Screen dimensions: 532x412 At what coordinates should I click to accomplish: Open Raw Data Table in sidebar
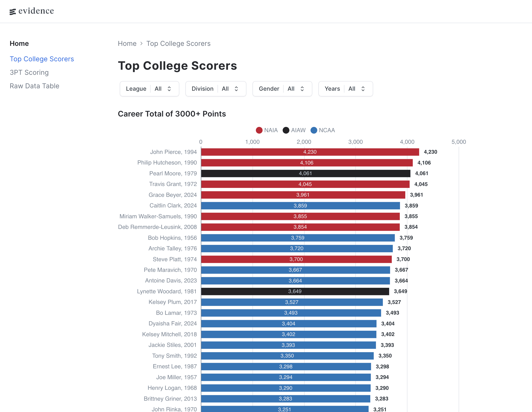(x=34, y=86)
